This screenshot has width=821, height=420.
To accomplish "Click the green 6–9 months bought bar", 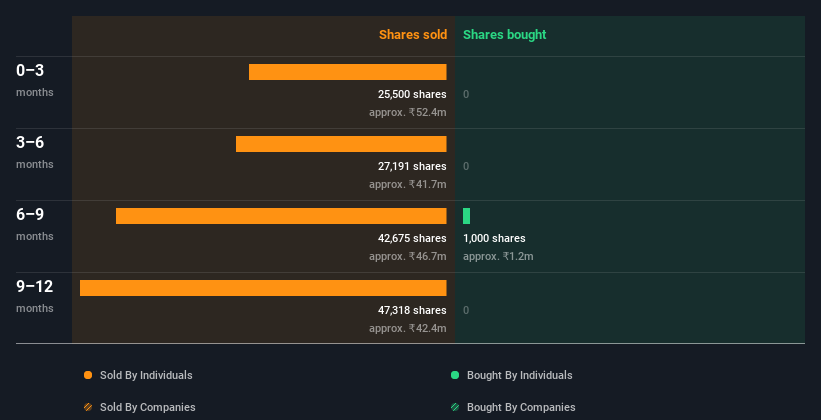I will (466, 216).
